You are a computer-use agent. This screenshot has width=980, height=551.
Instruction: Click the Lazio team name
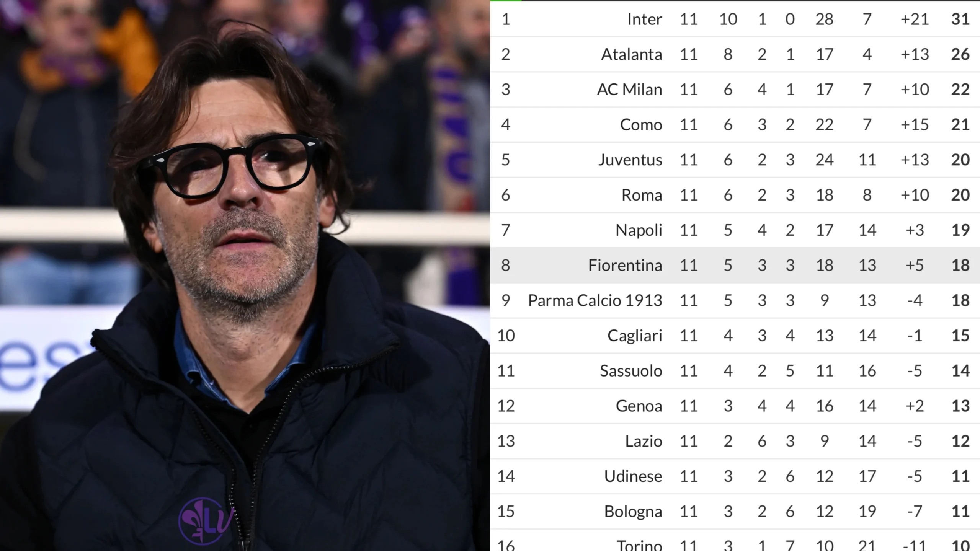[x=644, y=442]
